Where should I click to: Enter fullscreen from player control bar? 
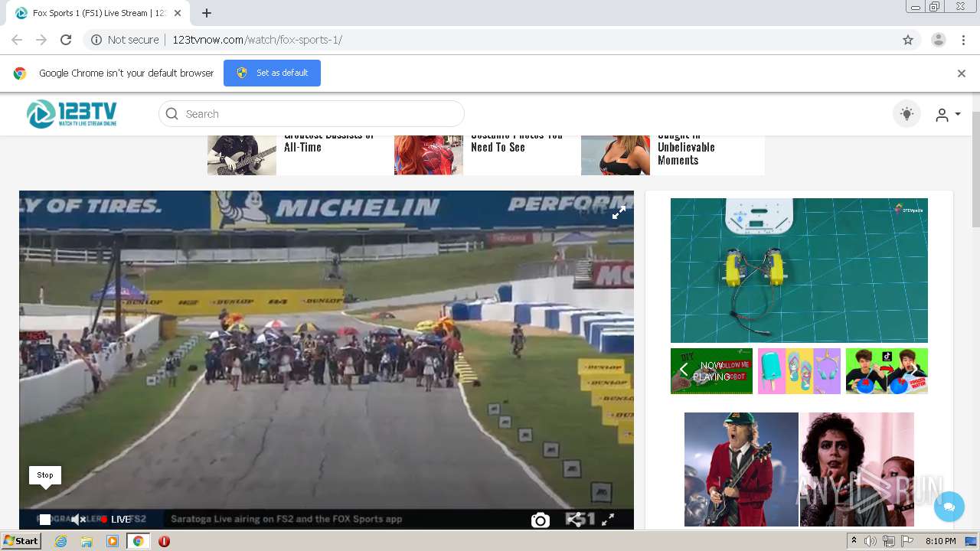click(x=608, y=520)
